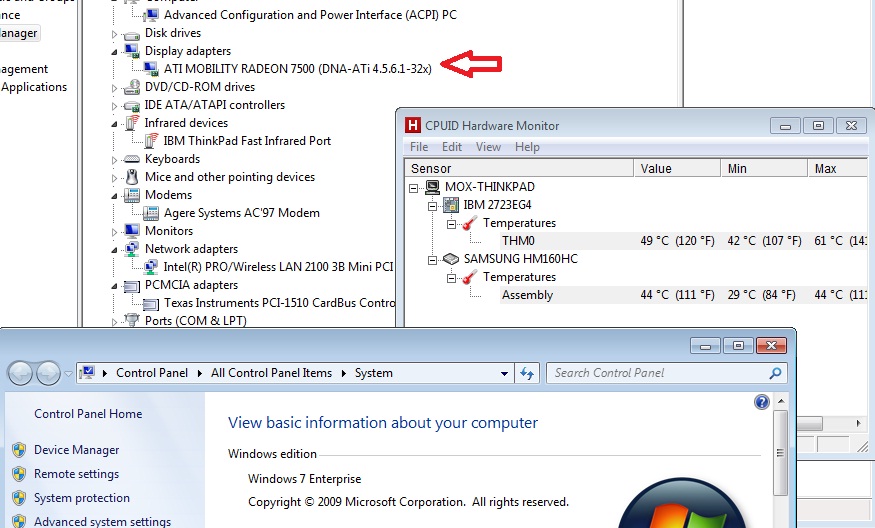The width and height of the screenshot is (875, 528).
Task: Click the DVD/CD-ROM drives icon
Action: click(x=132, y=87)
